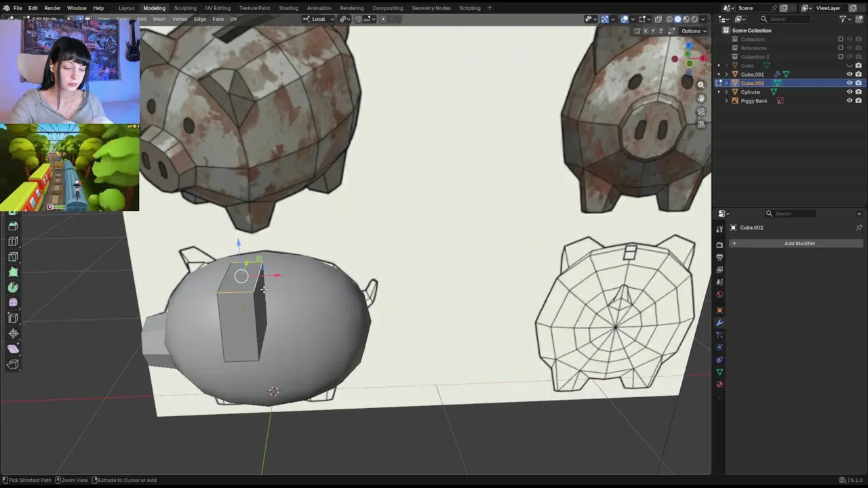Toggle camera view icon in viewport
868x488 pixels.
701,111
